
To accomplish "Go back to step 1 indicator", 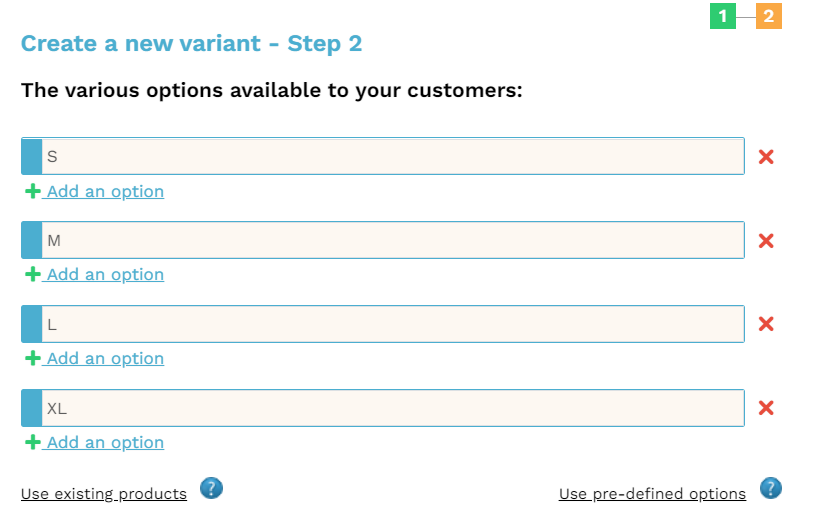I will tap(723, 16).
